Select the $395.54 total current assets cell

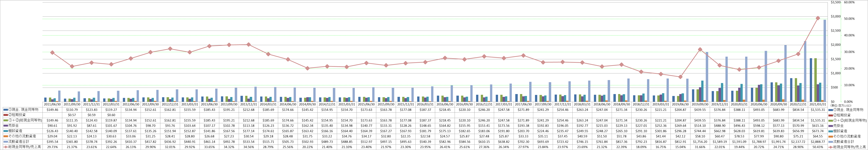pyautogui.click(x=52, y=142)
